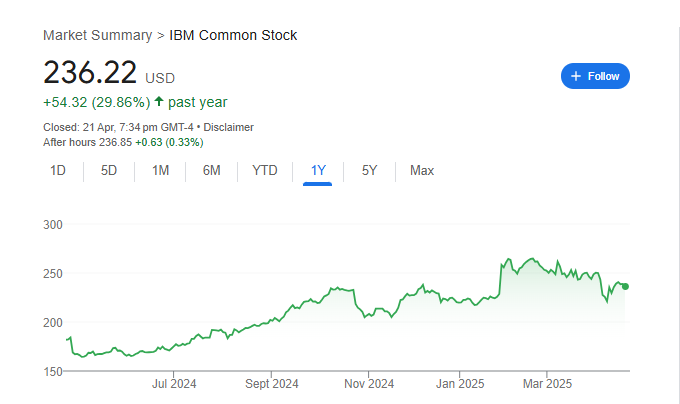Select the 1M time range tab

pos(160,170)
